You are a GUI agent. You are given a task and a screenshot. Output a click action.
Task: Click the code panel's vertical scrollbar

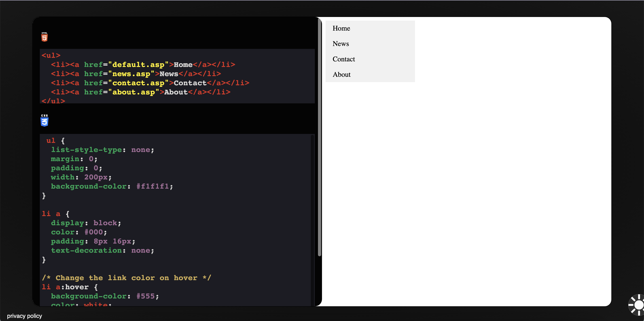coord(319,137)
